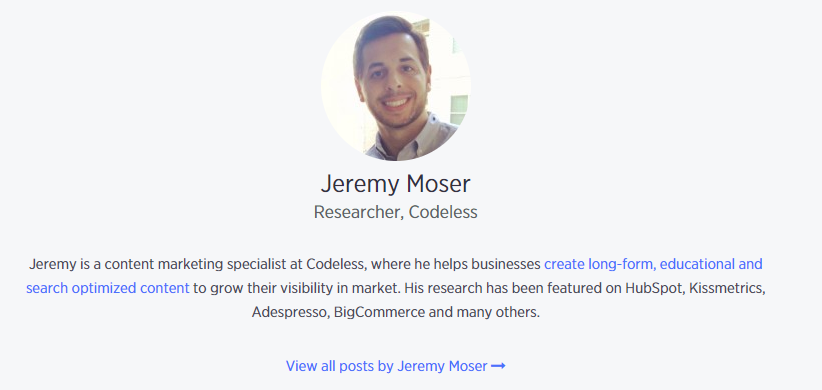
Task: Click the "Researcher, Codeless" subtitle
Action: click(x=396, y=212)
